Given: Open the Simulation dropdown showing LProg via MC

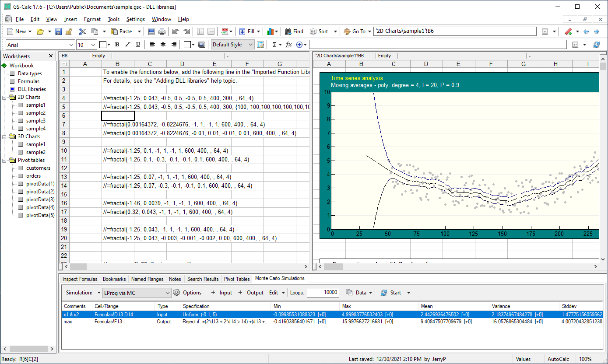Looking at the screenshot, I should pyautogui.click(x=168, y=293).
